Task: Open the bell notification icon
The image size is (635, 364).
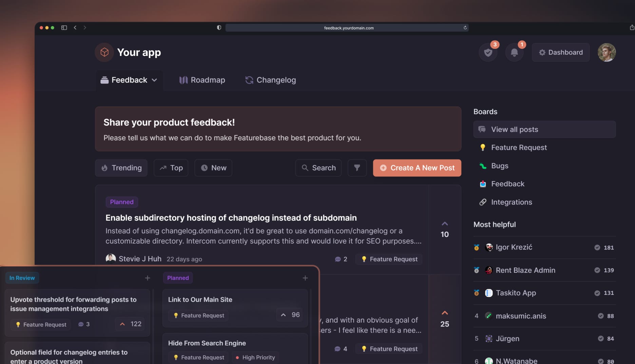Action: pos(514,52)
